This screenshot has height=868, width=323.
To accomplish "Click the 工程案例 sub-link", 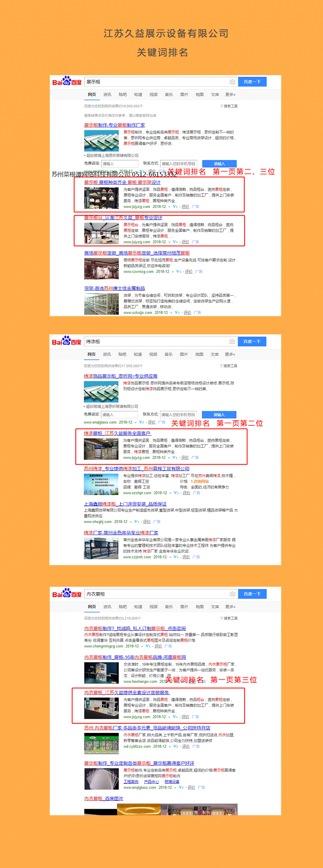I will click(131, 782).
